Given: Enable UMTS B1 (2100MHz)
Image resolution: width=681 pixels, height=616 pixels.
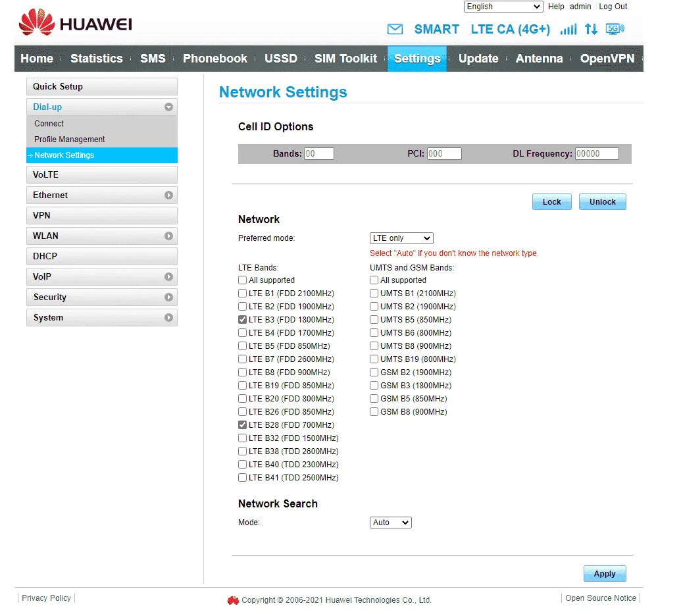Looking at the screenshot, I should coord(374,294).
